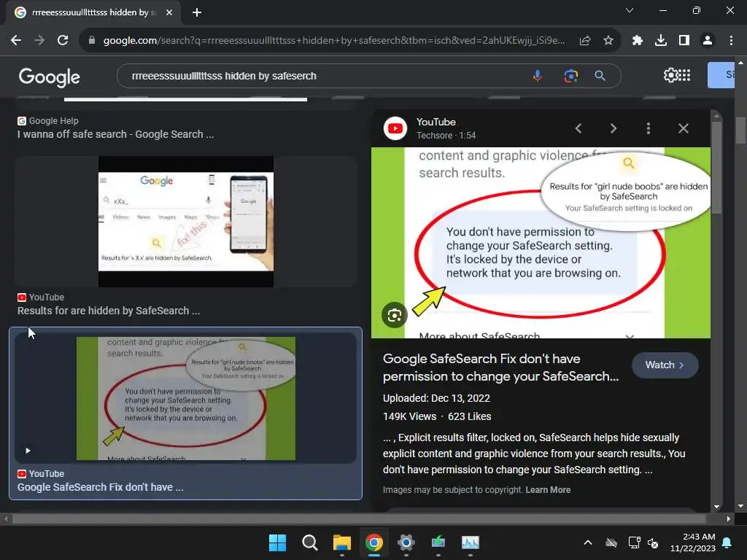This screenshot has height=560, width=747.
Task: Open the Learn More copyright link
Action: pos(548,490)
